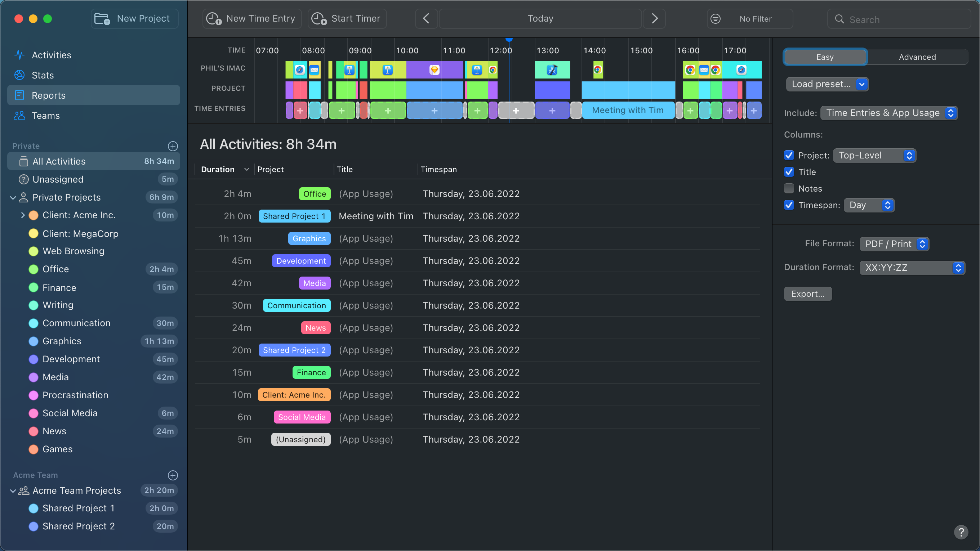Open help with question mark button
This screenshot has height=551, width=980.
961,532
